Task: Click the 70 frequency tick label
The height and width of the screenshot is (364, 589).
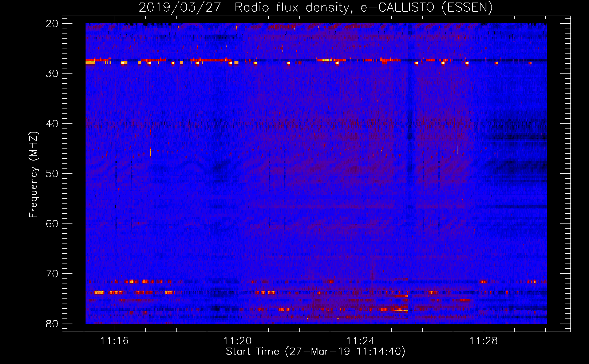Action: click(x=52, y=274)
